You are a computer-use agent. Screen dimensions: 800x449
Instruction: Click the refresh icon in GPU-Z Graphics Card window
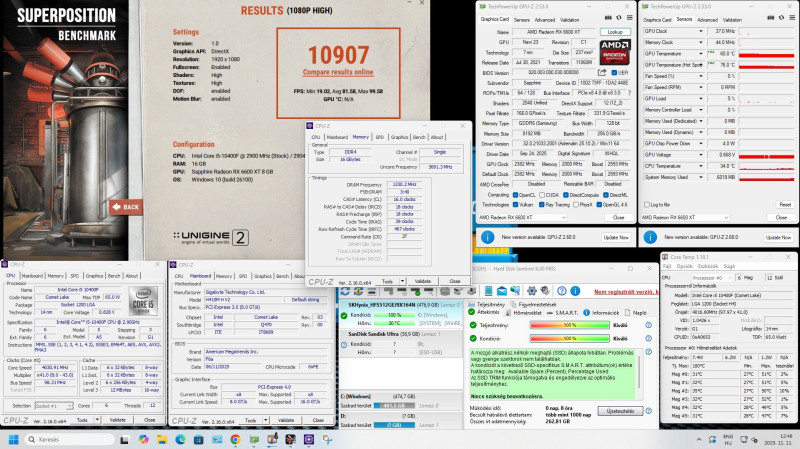619,18
